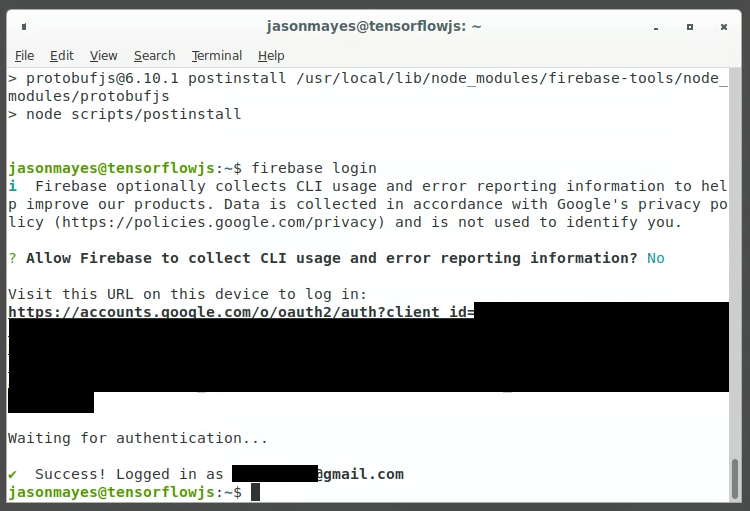Screen dimensions: 750x511
Task: Click the accounts.google.com oauth2 login URL
Action: 240,312
